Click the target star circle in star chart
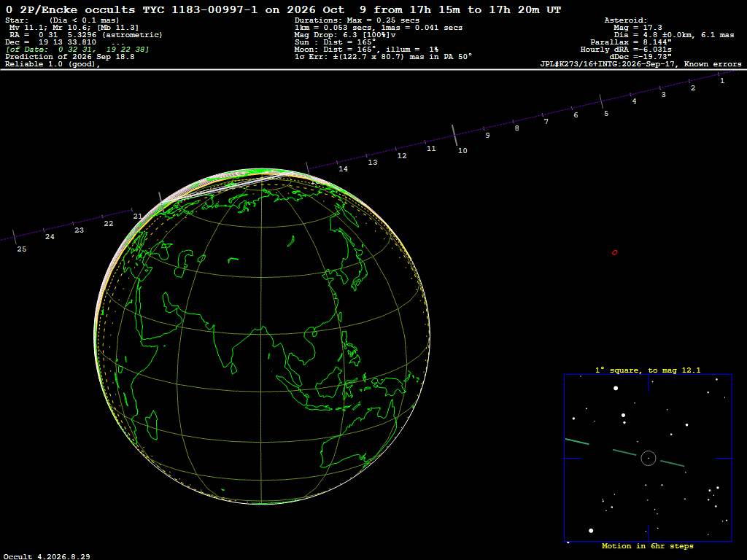747x560 pixels. (649, 458)
